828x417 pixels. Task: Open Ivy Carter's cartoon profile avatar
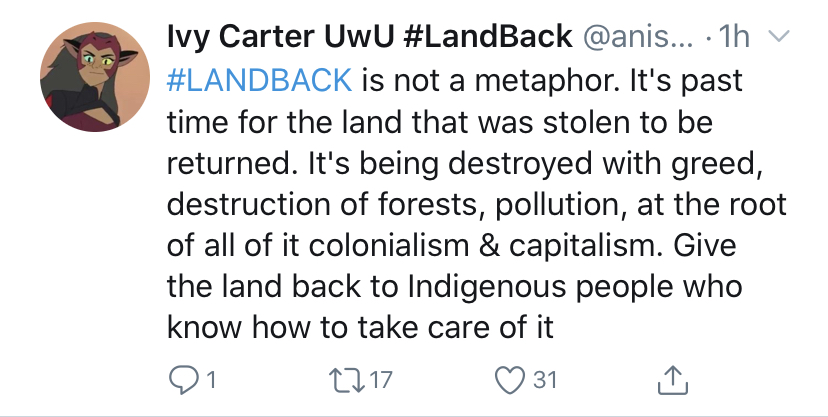point(95,77)
